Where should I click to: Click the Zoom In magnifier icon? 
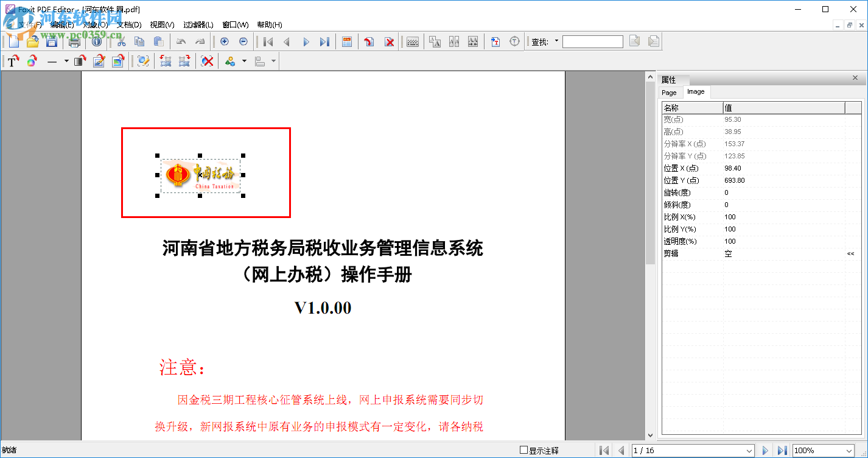(224, 41)
